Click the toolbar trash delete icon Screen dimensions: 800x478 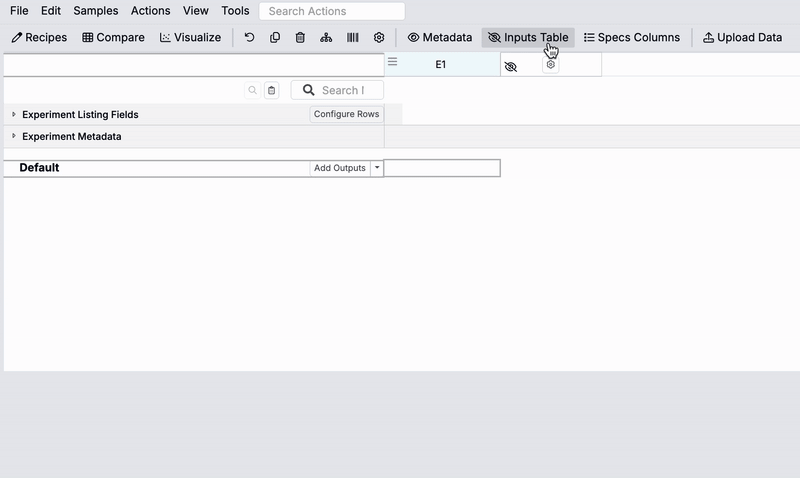(x=301, y=37)
